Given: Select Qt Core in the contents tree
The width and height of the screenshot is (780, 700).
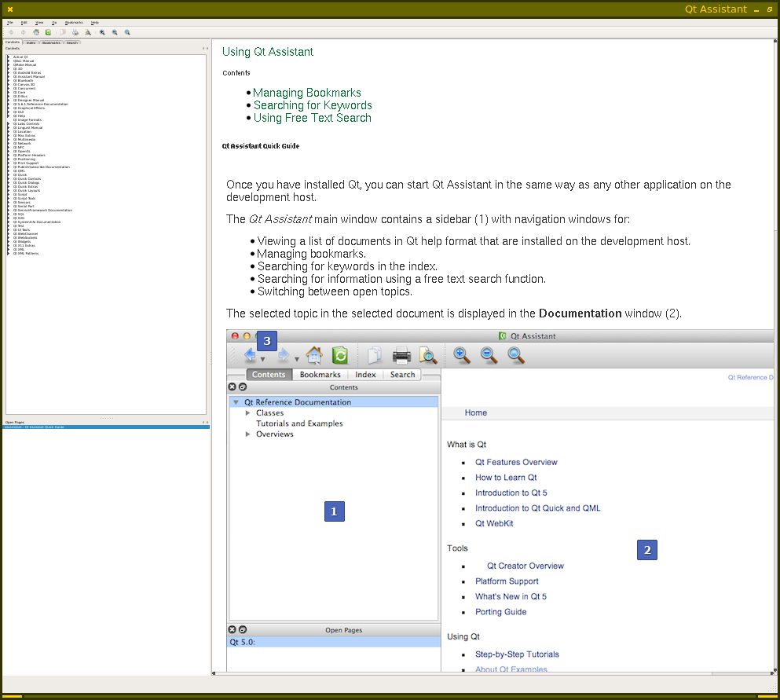Looking at the screenshot, I should coord(19,93).
